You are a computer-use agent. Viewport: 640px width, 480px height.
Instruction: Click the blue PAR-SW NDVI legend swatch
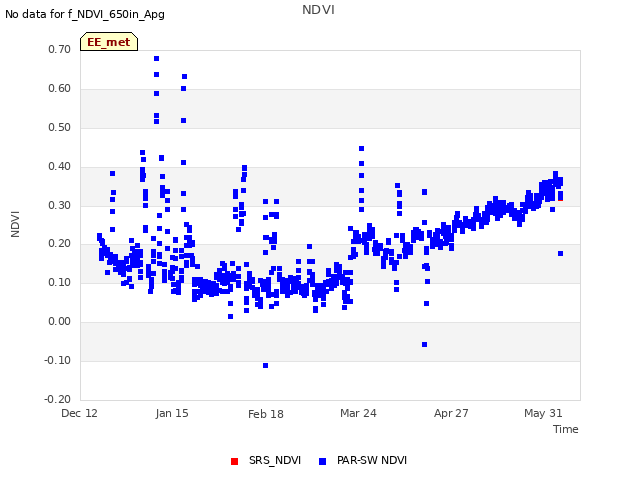pyautogui.click(x=322, y=461)
